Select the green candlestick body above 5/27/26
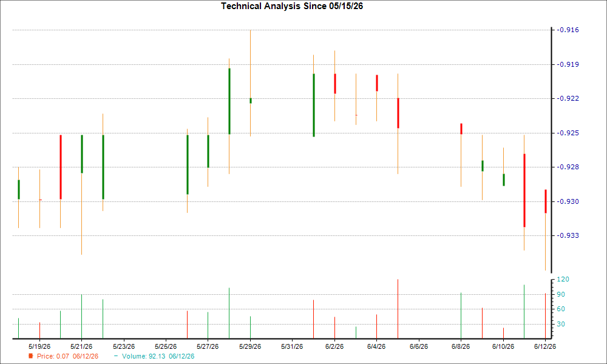Image resolution: width=607 pixels, height=364 pixels. click(x=208, y=151)
